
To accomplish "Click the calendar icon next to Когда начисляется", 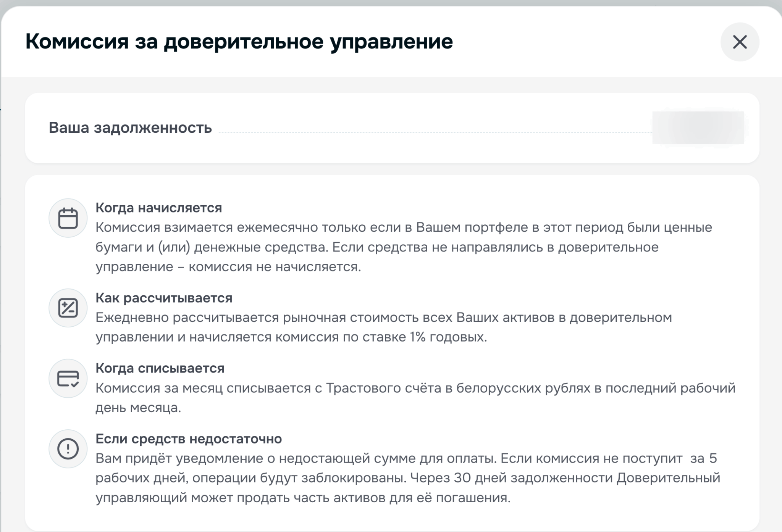I will [68, 218].
